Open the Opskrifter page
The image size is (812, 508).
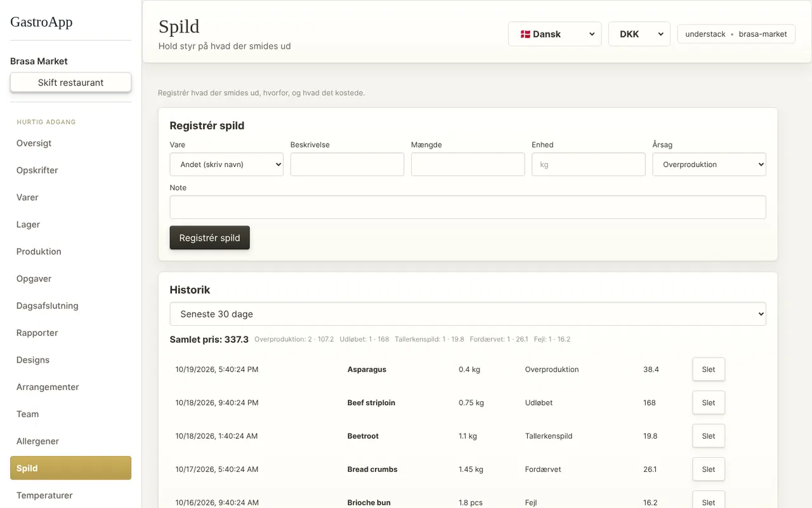tap(70, 170)
